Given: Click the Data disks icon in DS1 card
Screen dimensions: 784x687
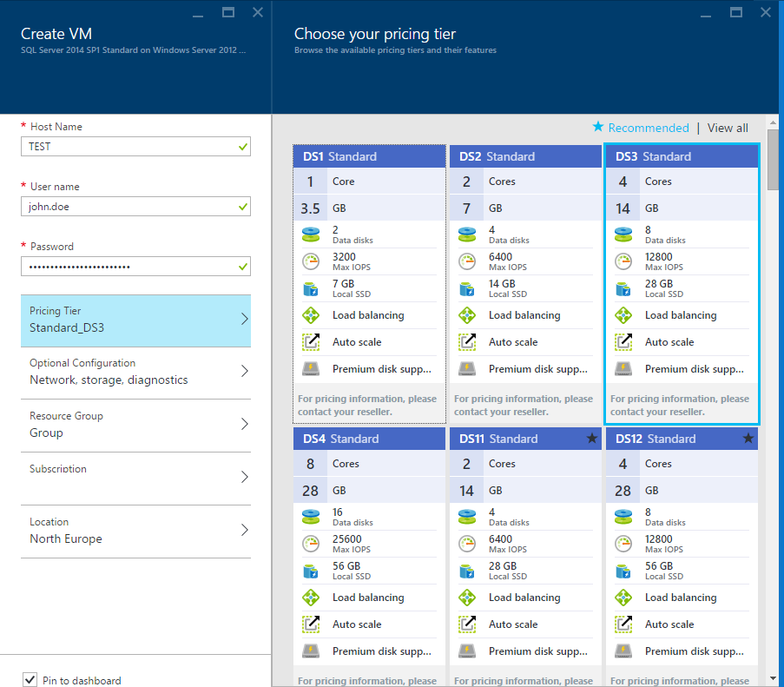Looking at the screenshot, I should [x=311, y=235].
